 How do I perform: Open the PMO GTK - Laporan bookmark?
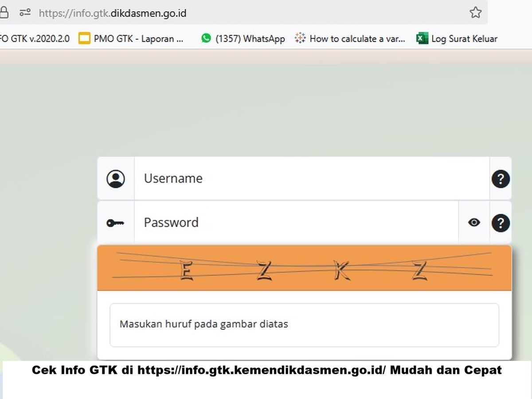131,39
